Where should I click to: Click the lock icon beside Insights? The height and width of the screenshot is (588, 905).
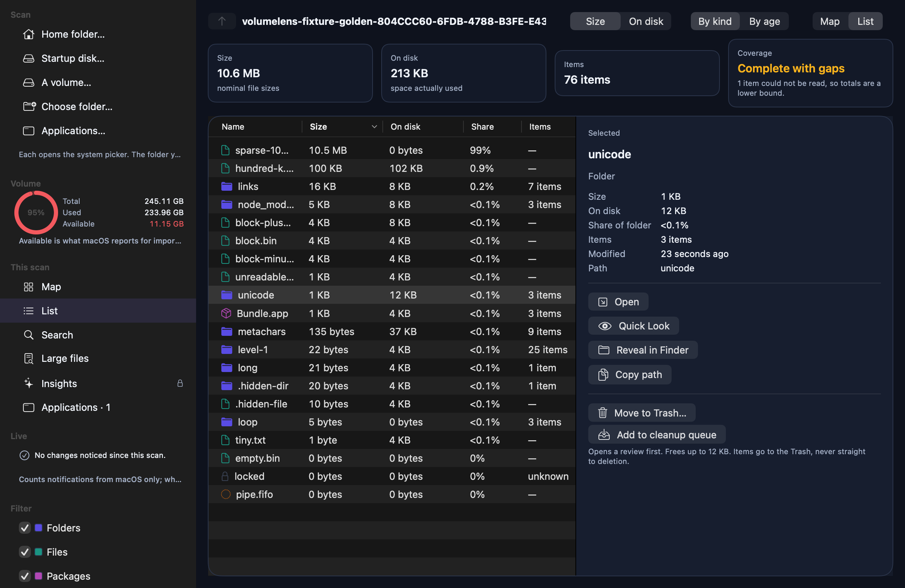coord(180,383)
